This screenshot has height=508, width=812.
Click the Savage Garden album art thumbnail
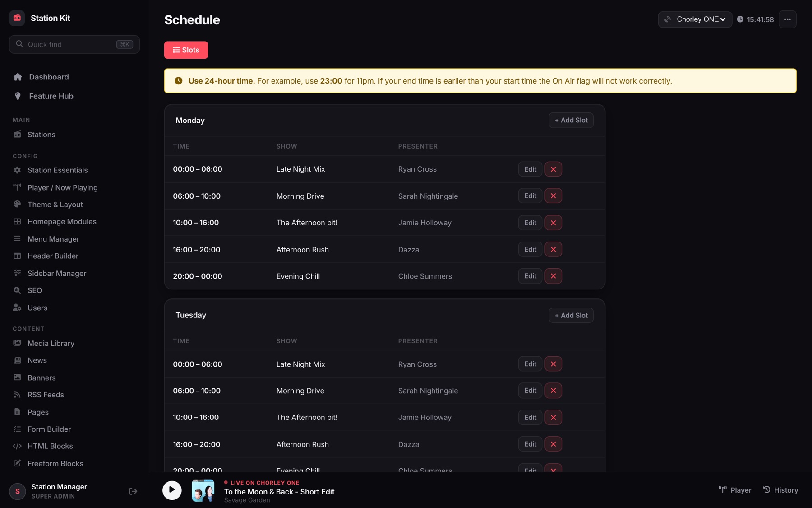203,490
